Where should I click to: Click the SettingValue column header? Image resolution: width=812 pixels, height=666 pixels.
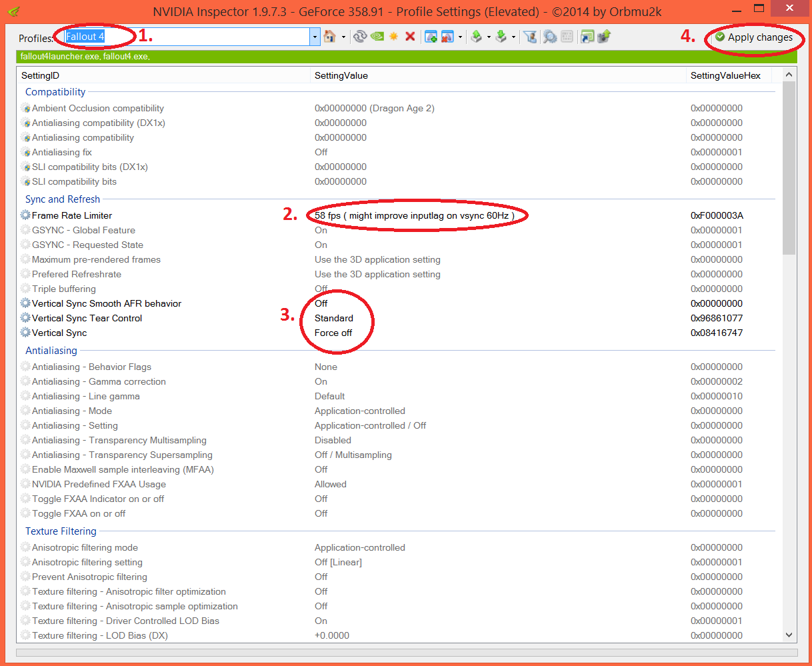498,75
